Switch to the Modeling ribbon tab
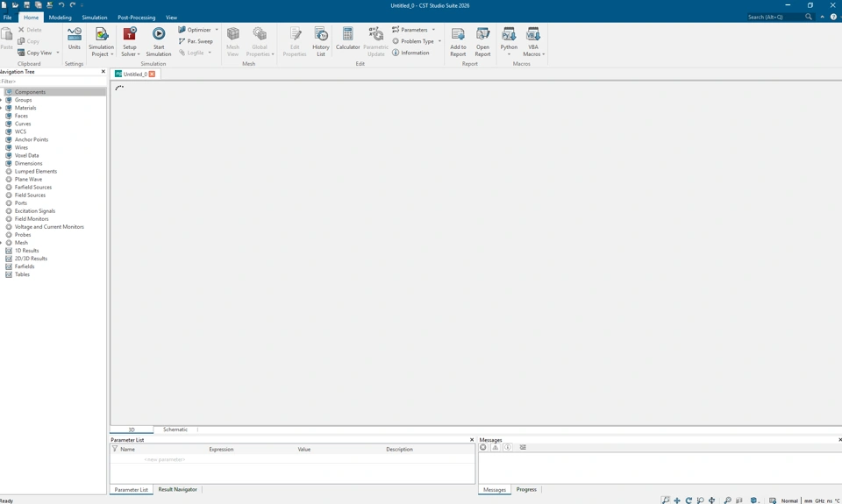Image resolution: width=842 pixels, height=504 pixels. pos(61,18)
